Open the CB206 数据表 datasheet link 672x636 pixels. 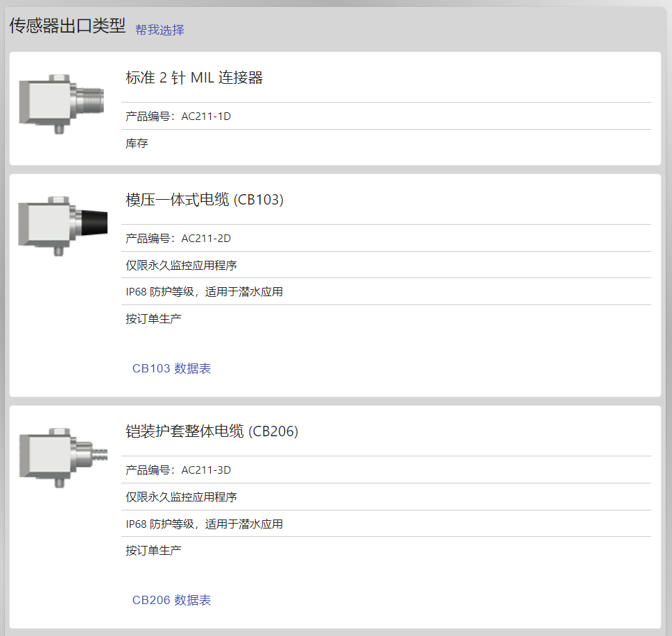point(171,600)
